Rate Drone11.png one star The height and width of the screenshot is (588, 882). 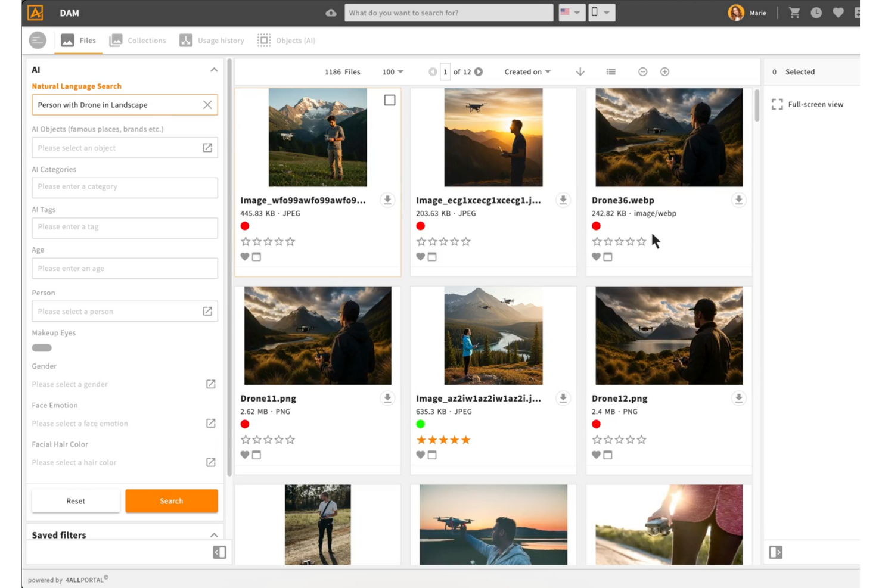pos(246,440)
